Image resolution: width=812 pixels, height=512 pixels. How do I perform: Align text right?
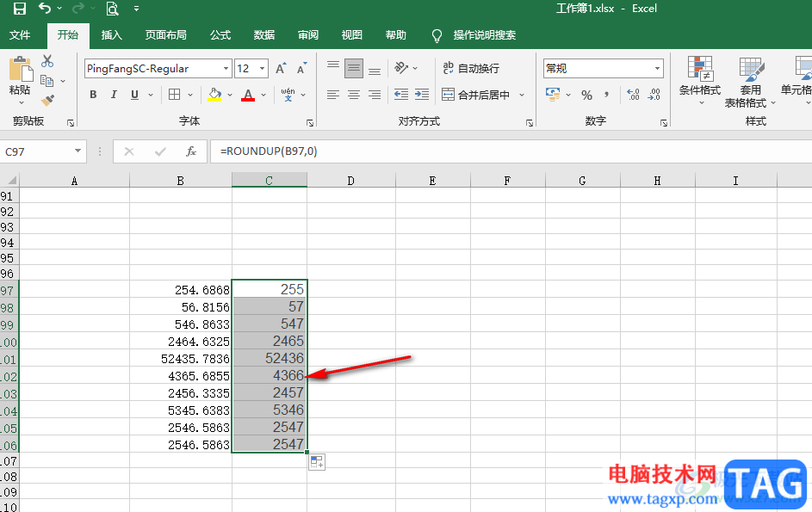[375, 95]
